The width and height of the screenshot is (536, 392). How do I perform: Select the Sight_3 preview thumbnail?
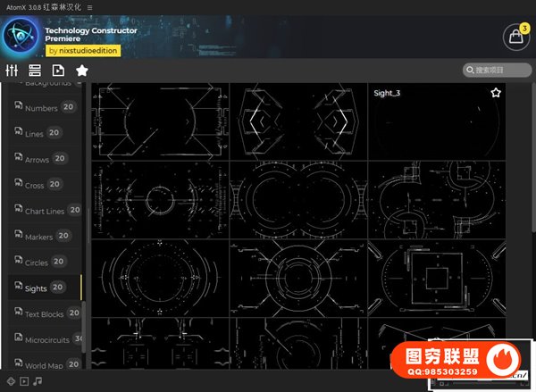436,122
